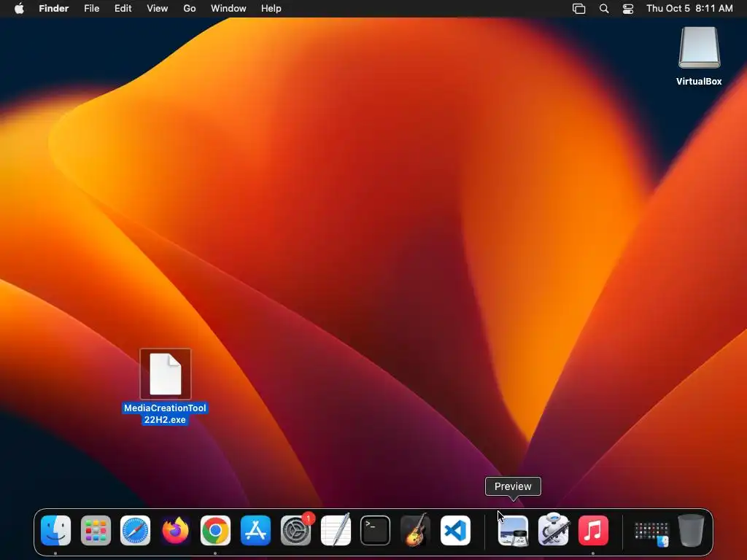Screen dimensions: 747x560
Task: Launch Firefox from the Dock
Action: click(x=175, y=531)
